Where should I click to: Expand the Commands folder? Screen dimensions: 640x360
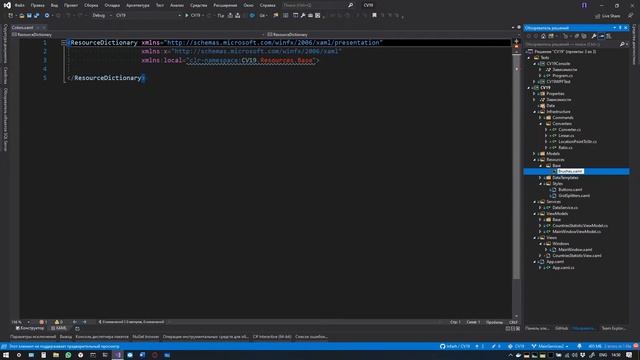point(540,118)
